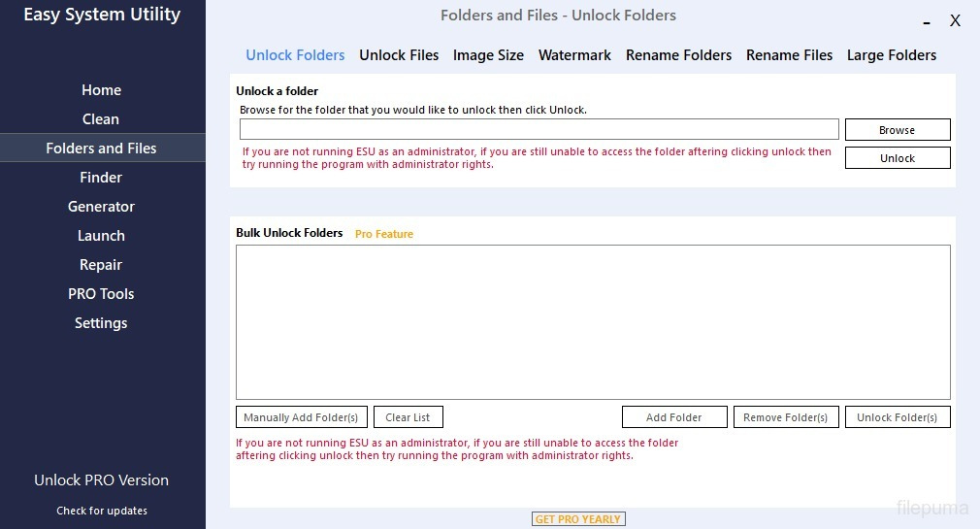This screenshot has width=980, height=529.
Task: Click the Browse button
Action: pyautogui.click(x=898, y=130)
